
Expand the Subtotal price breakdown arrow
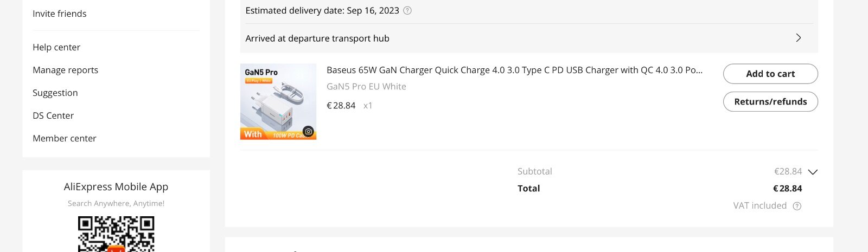coord(813,172)
